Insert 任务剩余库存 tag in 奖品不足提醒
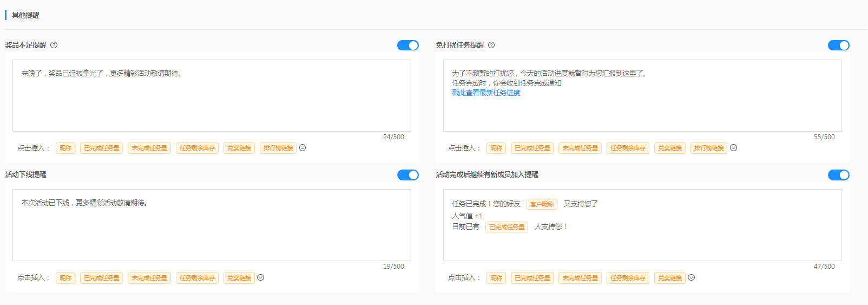The height and width of the screenshot is (305, 868). coord(197,148)
